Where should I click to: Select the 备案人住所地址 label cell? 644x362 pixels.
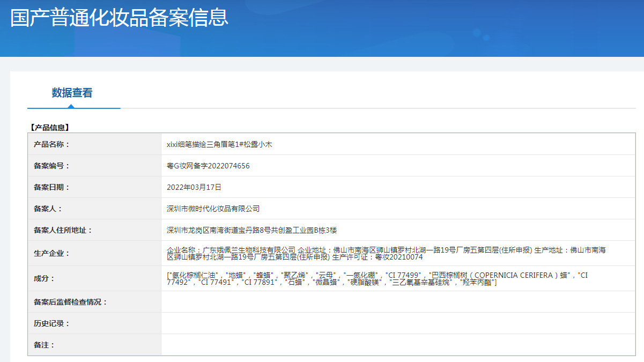(94, 230)
